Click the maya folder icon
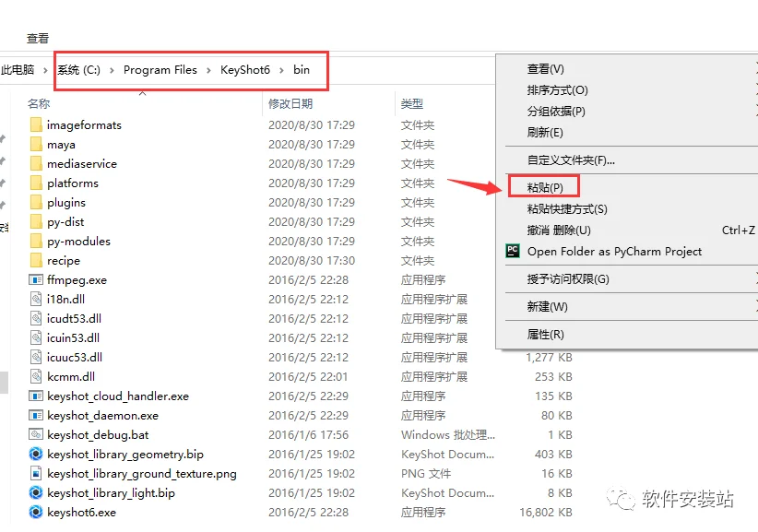Image resolution: width=758 pixels, height=532 pixels. [x=36, y=144]
